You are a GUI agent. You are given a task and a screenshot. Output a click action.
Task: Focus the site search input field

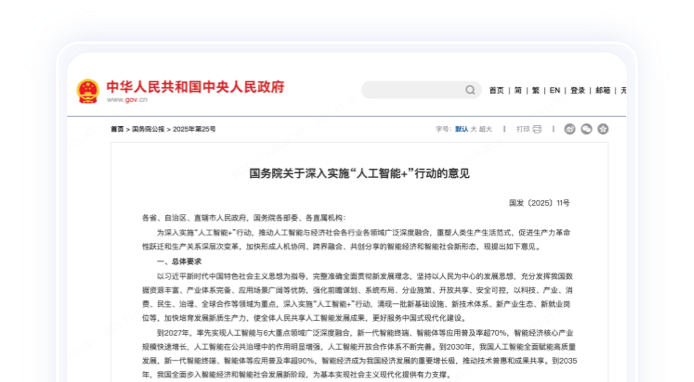pyautogui.click(x=421, y=90)
